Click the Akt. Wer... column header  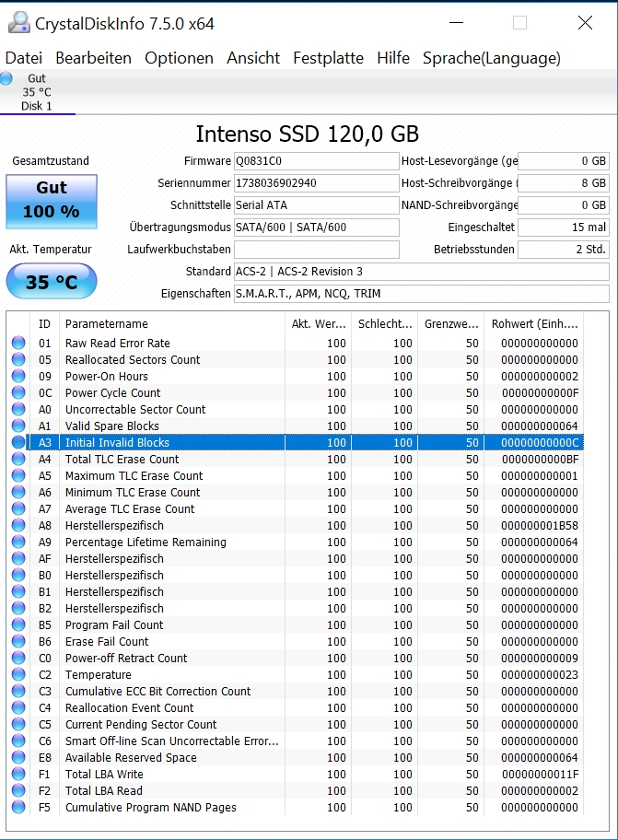[x=318, y=323]
